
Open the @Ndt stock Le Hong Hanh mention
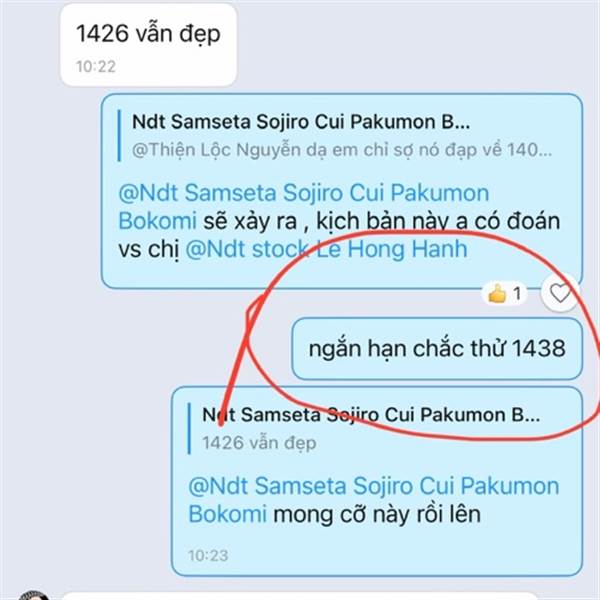tap(326, 249)
